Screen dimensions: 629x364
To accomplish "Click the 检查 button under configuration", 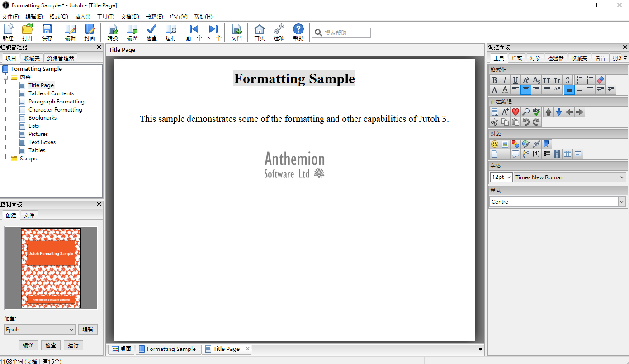I will click(x=51, y=345).
